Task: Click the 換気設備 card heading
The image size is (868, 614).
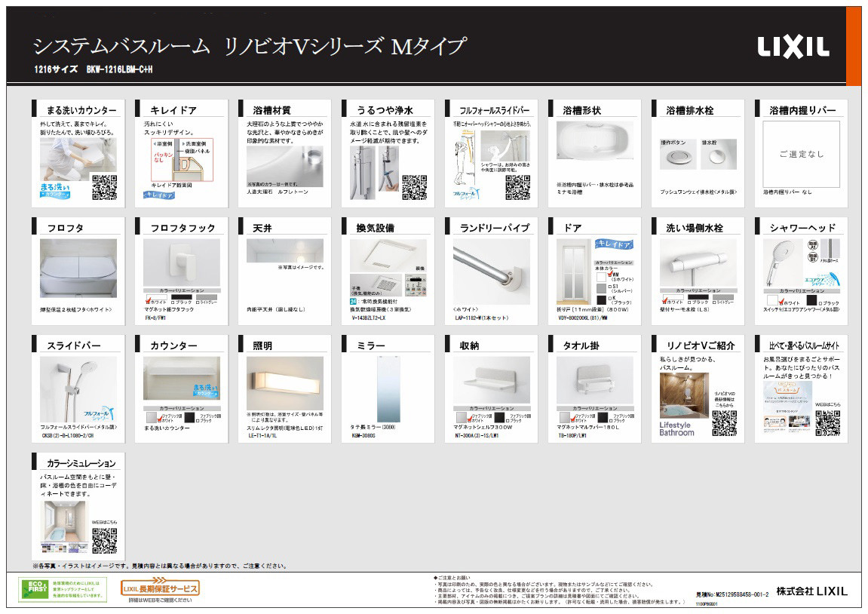Action: 375,228
